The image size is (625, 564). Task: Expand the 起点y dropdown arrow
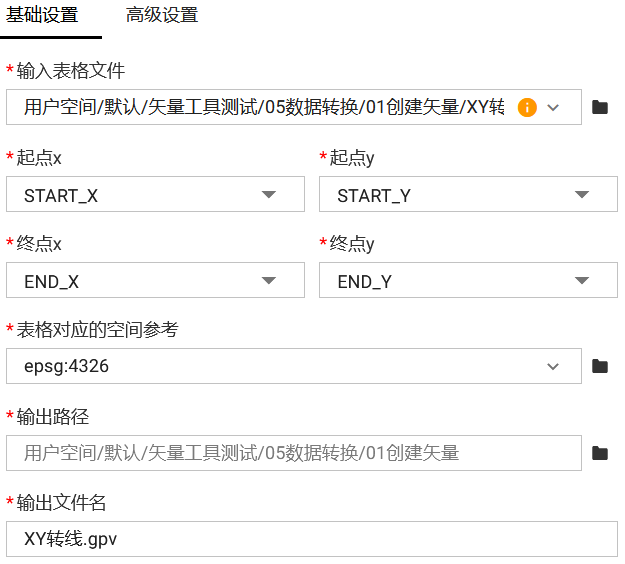click(x=582, y=195)
